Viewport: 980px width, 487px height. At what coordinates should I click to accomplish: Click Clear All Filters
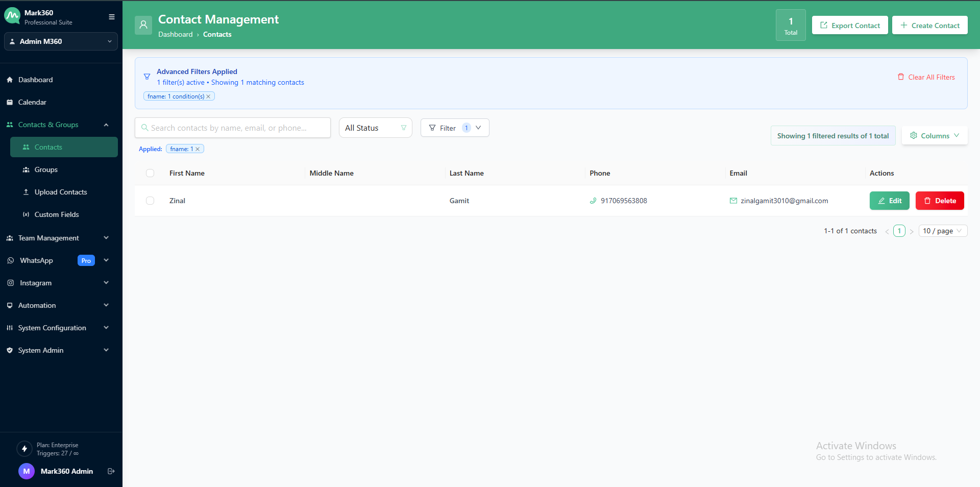[x=926, y=77]
